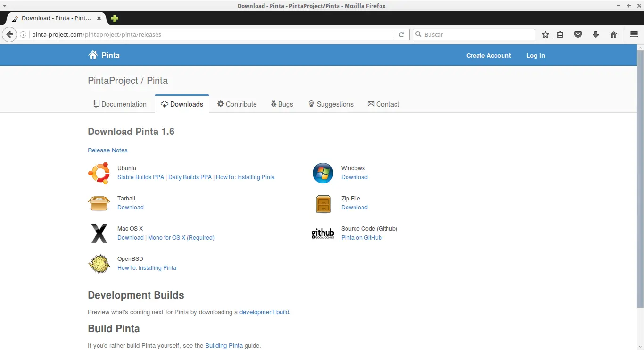The image size is (644, 350).
Task: Go back with the browser back arrow
Action: point(9,34)
